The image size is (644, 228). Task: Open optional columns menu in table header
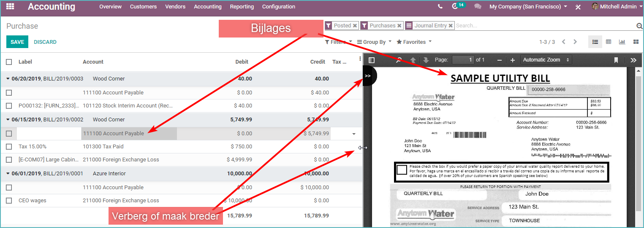[360, 59]
